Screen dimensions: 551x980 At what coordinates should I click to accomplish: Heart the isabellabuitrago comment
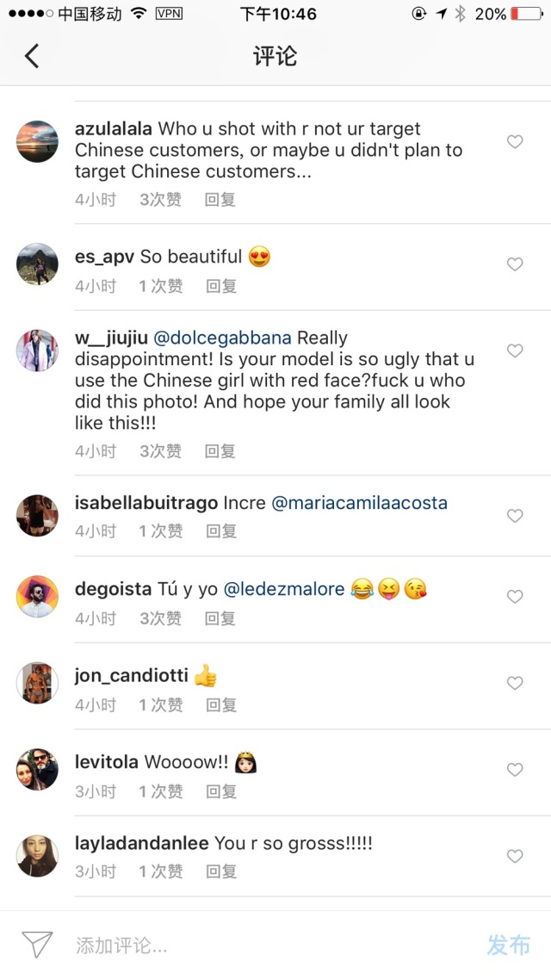coord(515,516)
